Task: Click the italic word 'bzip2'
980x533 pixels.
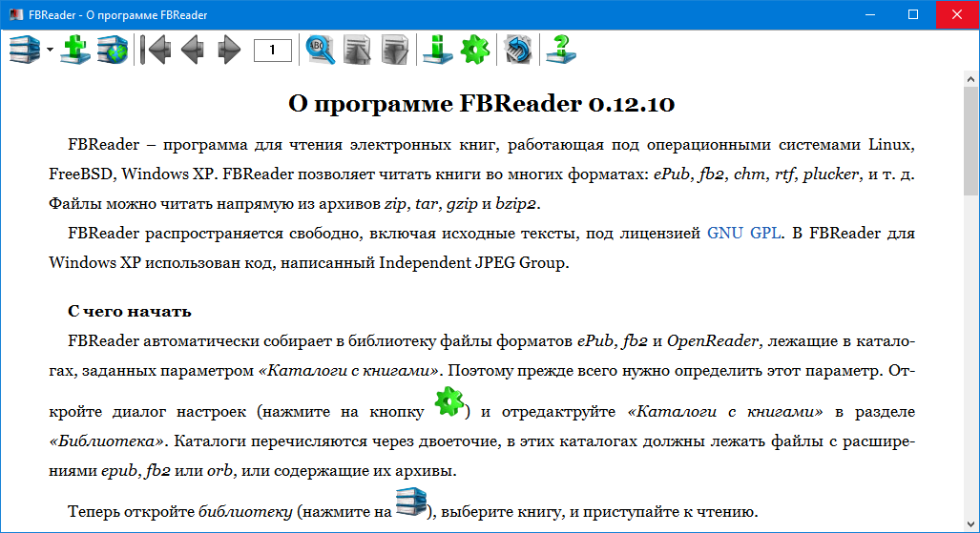Action: point(515,204)
